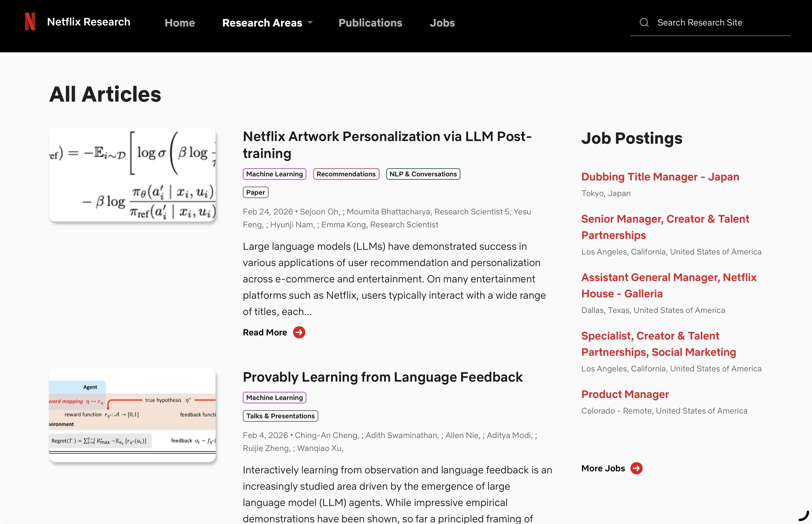Open the DPO equation article thumbnail

tap(132, 175)
